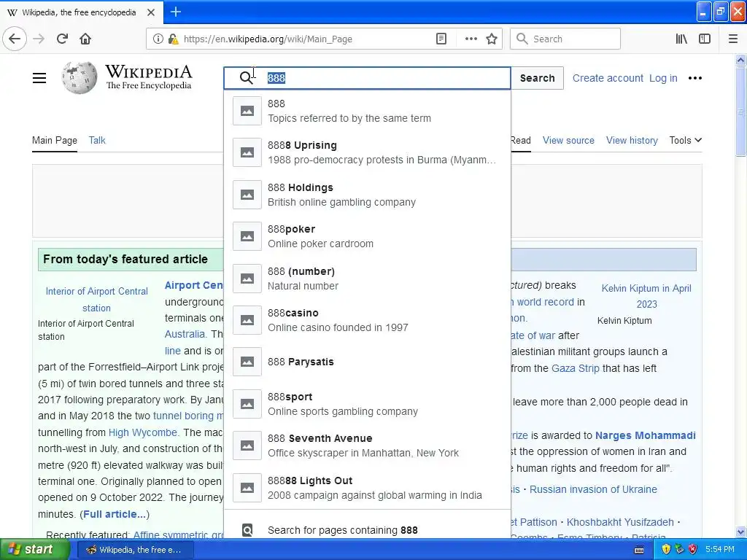This screenshot has width=747, height=560.
Task: Open Russian invasion of Ukraine link
Action: click(593, 489)
